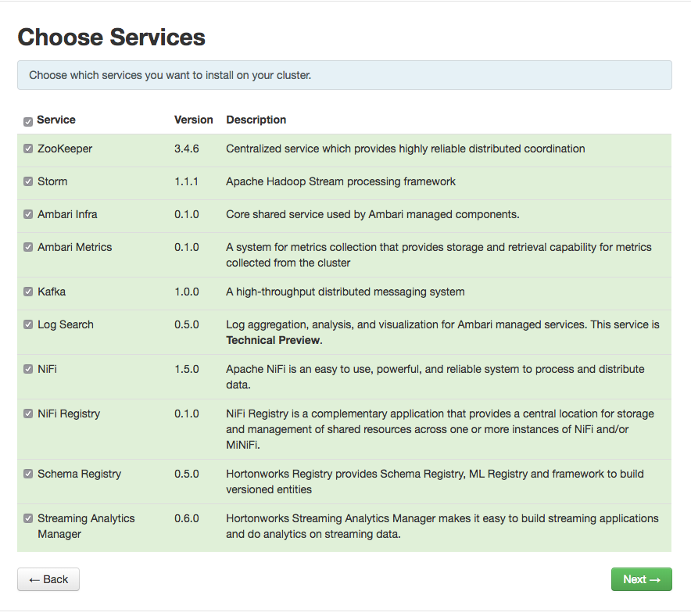Click the Description column header
This screenshot has height=616, width=691.
pyautogui.click(x=256, y=120)
